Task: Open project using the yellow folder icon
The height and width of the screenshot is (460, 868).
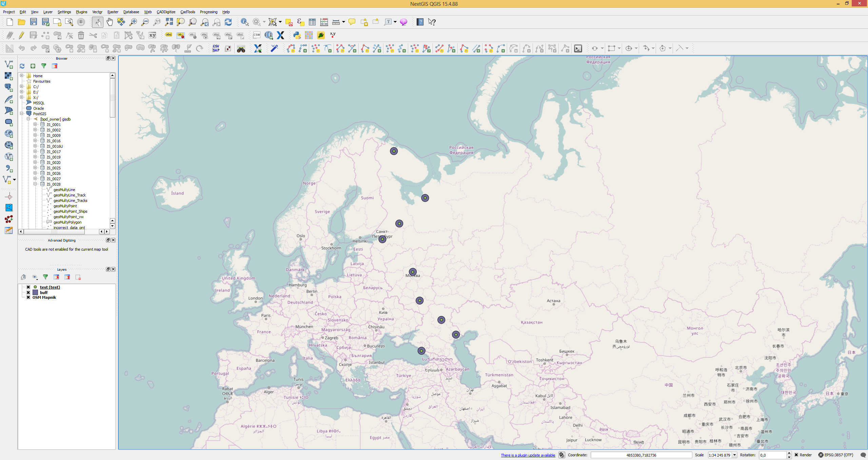Action: 21,22
